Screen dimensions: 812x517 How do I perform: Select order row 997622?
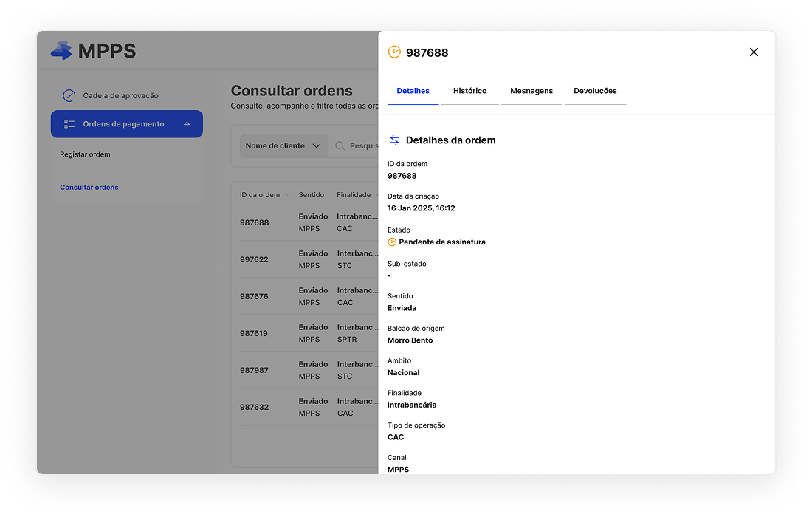point(254,259)
